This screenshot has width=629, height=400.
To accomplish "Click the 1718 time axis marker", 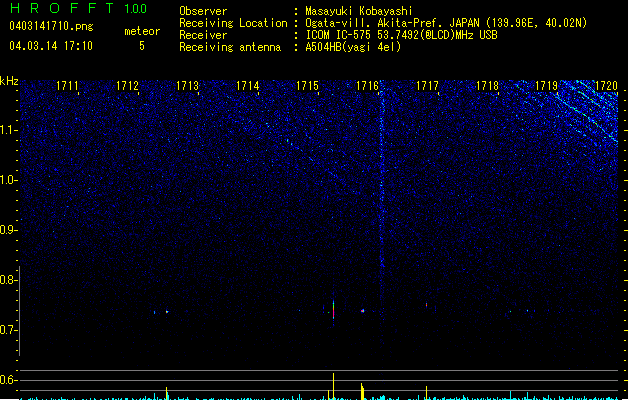I will pyautogui.click(x=487, y=86).
